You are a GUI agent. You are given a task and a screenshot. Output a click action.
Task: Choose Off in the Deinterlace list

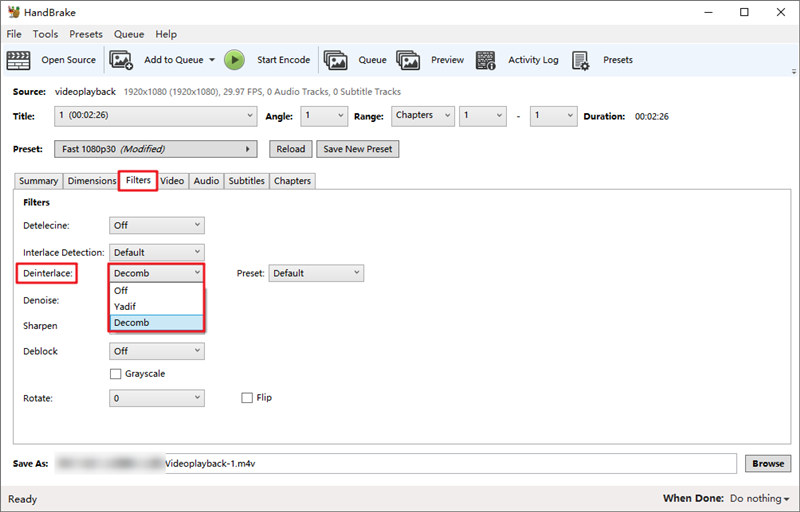[x=156, y=291]
